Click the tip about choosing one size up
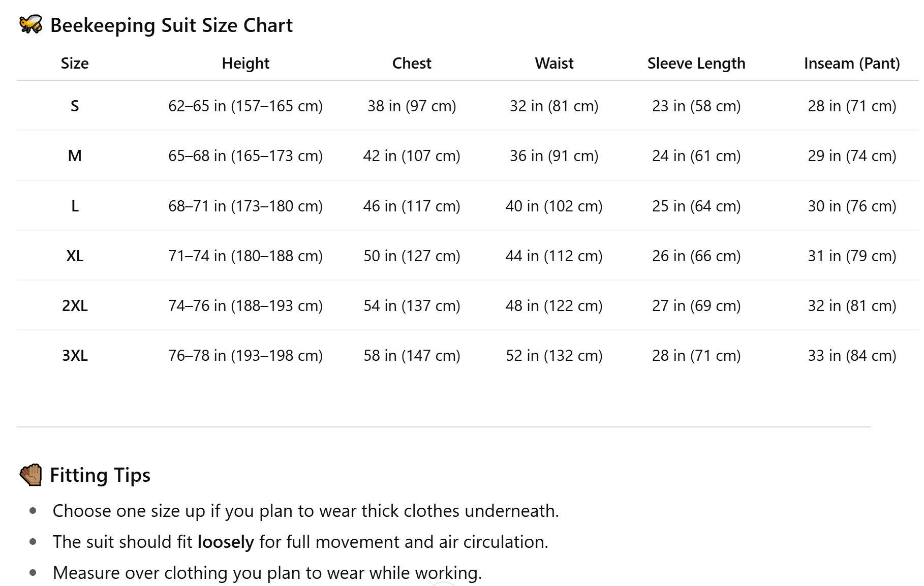The width and height of the screenshot is (924, 586). 305,511
